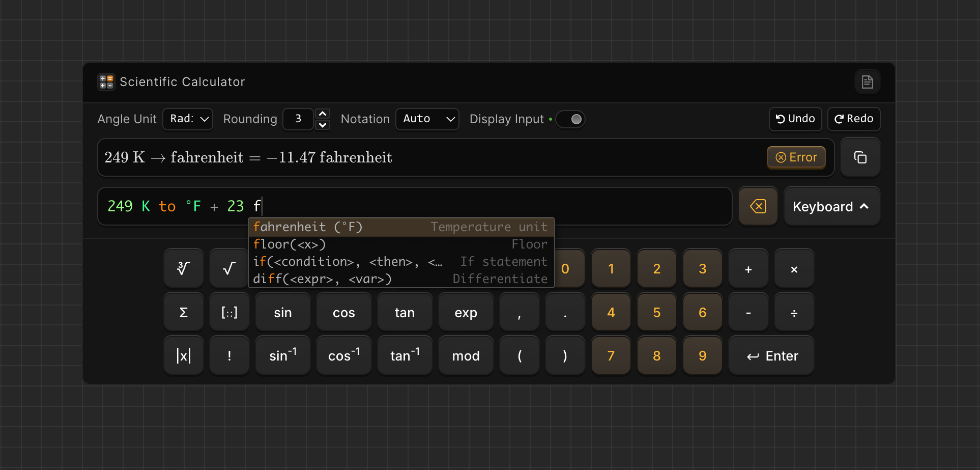Screen dimensions: 980x470
Task: Click the Redo button
Action: pos(853,119)
